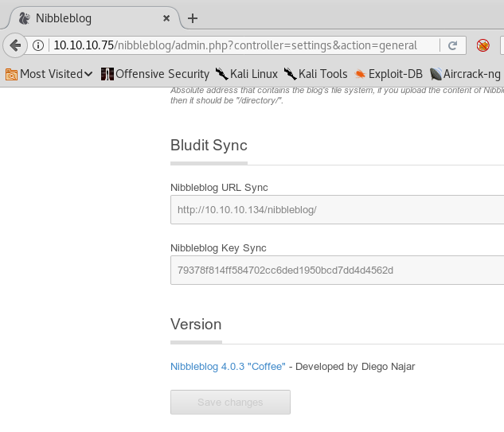Open the Aircrack-ng bookmark
The width and height of the screenshot is (504, 432).
tap(466, 74)
